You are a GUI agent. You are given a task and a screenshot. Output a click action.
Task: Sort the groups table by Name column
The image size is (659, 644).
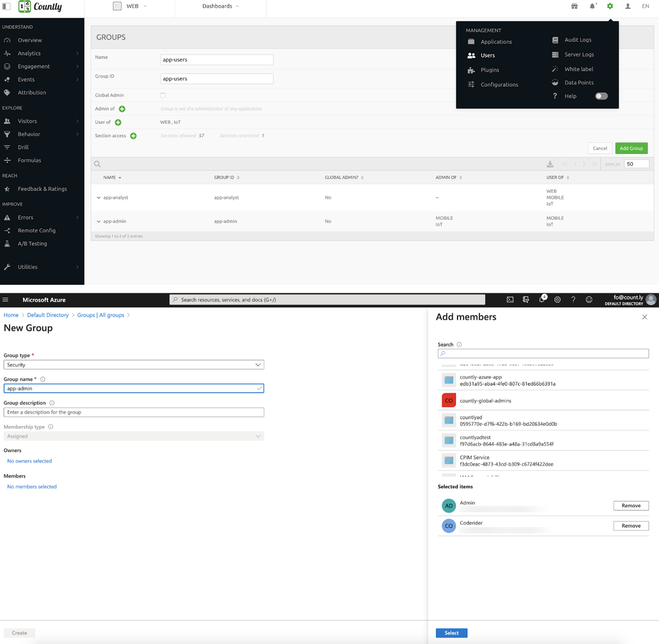pyautogui.click(x=112, y=177)
